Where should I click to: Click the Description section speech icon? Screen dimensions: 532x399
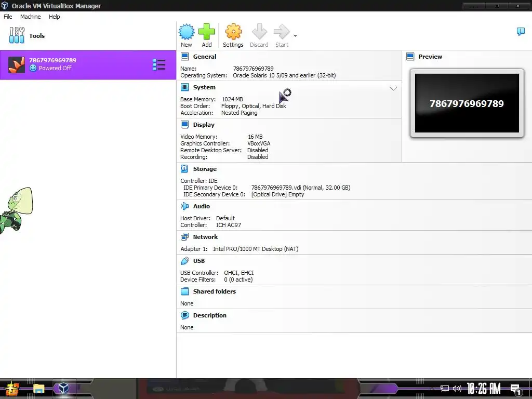tap(184, 315)
